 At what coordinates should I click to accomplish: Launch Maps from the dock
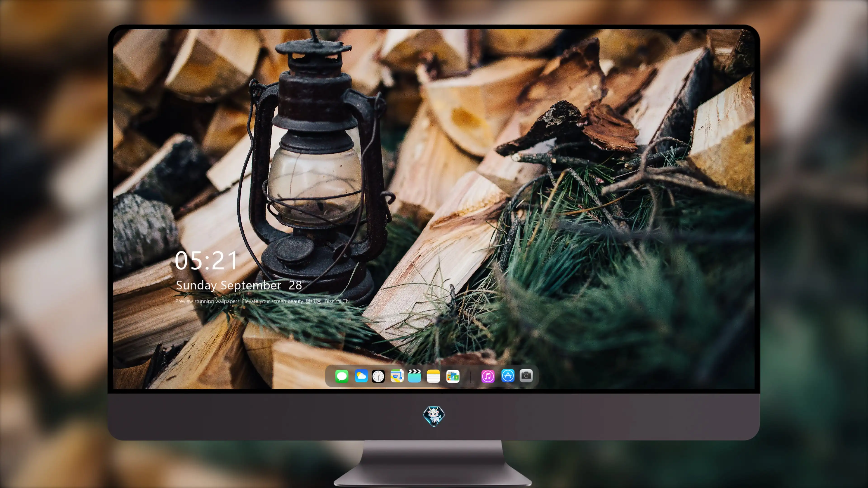pos(397,376)
